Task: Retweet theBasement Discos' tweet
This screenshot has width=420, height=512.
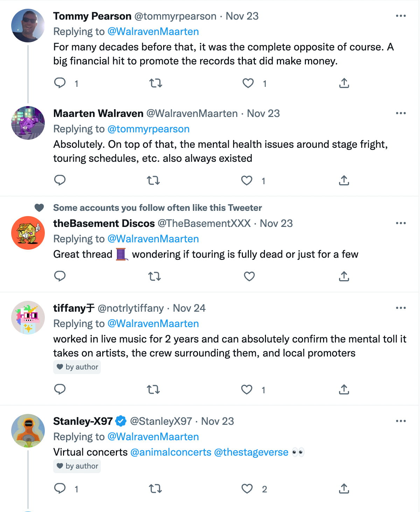Action: (154, 276)
